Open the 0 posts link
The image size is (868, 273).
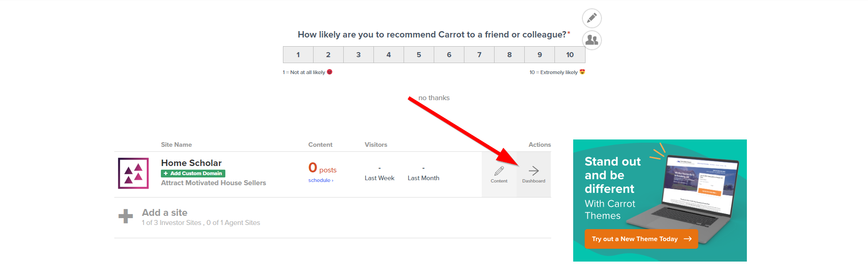(x=322, y=168)
